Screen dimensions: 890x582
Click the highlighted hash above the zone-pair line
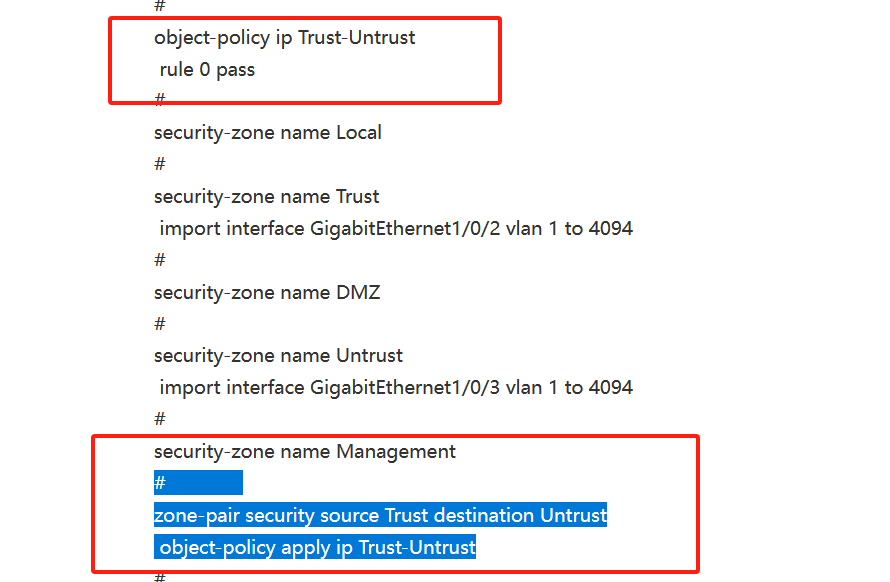point(160,483)
